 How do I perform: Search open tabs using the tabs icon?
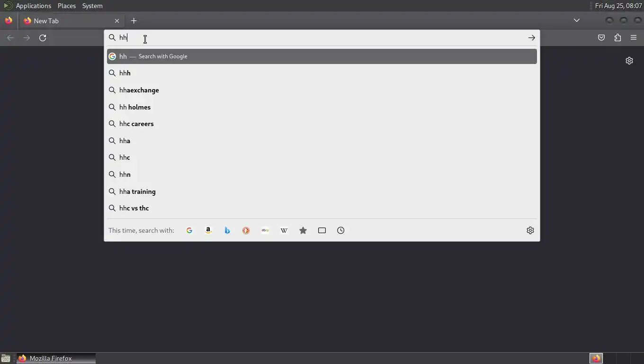322,230
